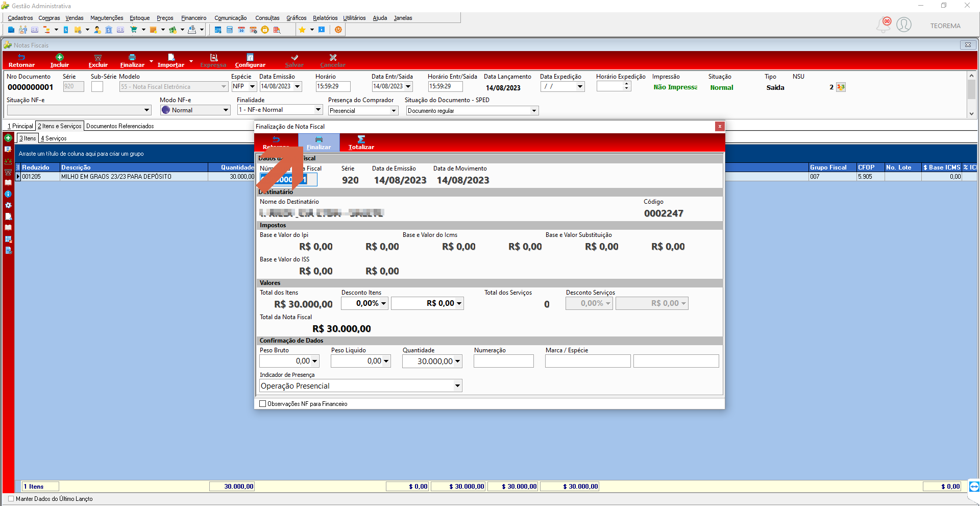This screenshot has height=506, width=980.
Task: Switch to the Documentos Referenciados tab
Action: coord(120,126)
